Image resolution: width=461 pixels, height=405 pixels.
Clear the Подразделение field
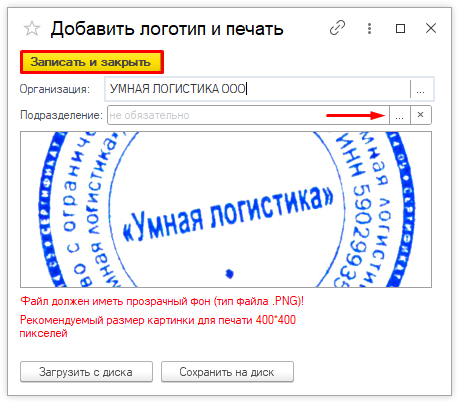[421, 115]
